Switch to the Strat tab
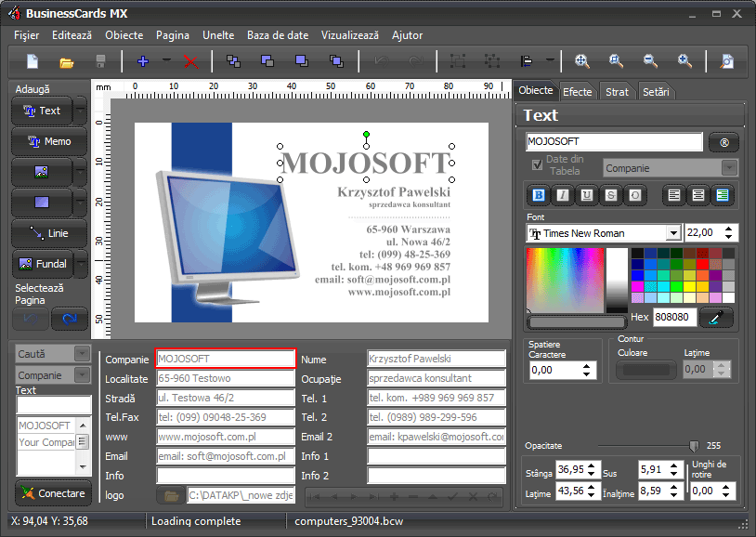Viewport: 756px width, 537px height. click(x=617, y=92)
